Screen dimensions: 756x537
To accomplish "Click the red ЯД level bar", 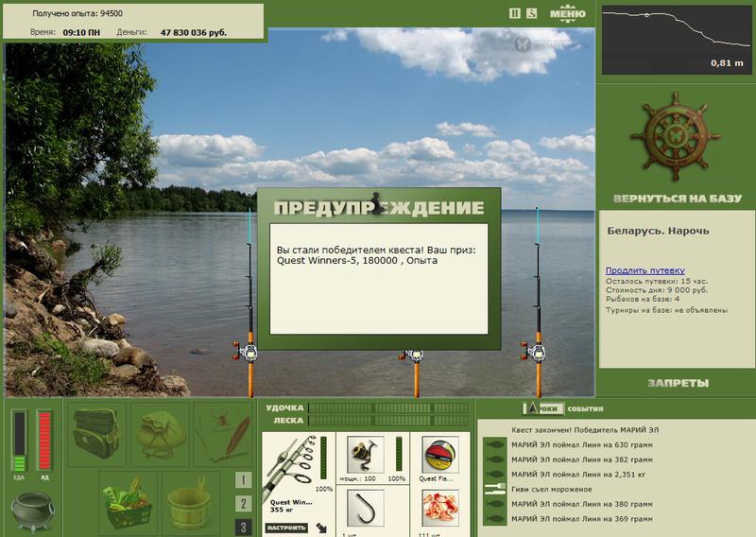I will [44, 441].
